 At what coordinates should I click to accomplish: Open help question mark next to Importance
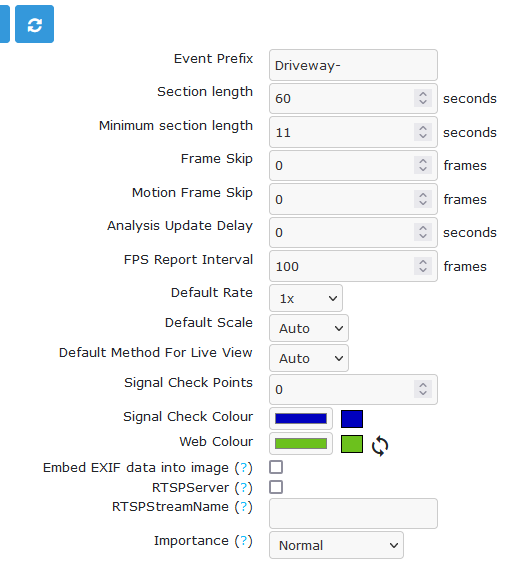tap(244, 541)
